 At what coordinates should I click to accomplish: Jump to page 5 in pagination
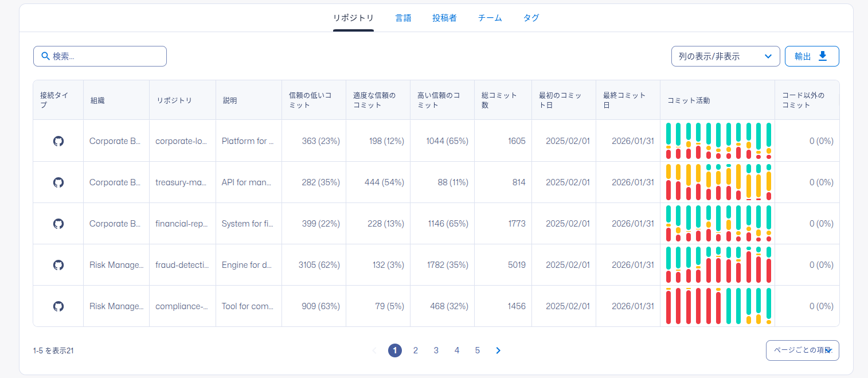[478, 350]
